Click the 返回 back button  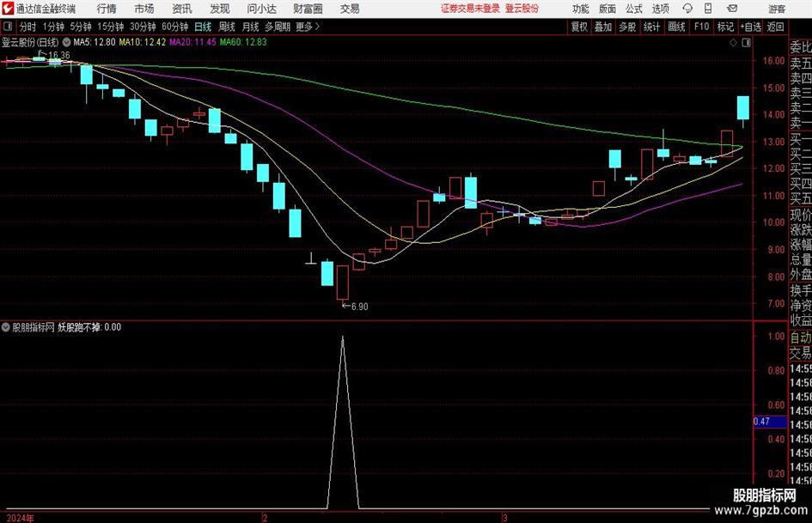[x=775, y=27]
